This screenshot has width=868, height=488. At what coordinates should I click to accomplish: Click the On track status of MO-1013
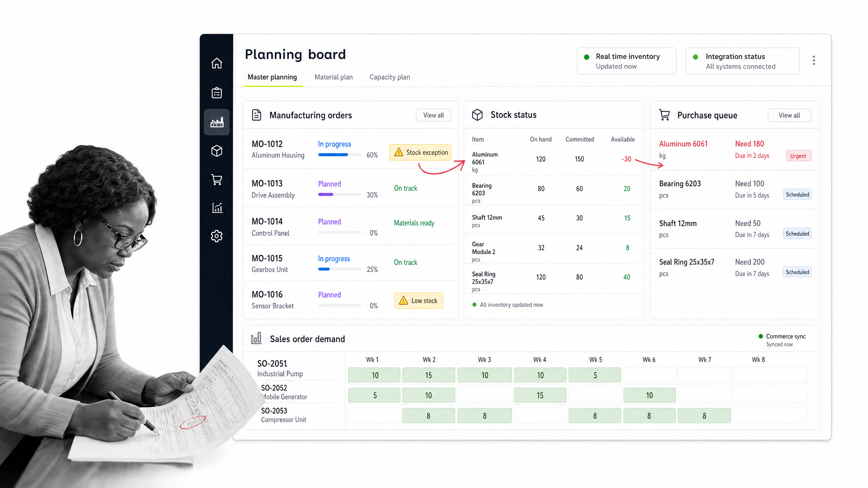(405, 188)
